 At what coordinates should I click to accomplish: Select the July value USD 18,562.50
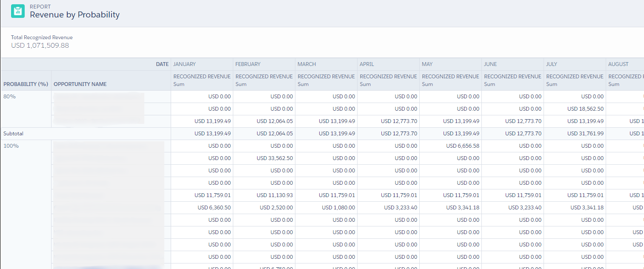[x=585, y=109]
